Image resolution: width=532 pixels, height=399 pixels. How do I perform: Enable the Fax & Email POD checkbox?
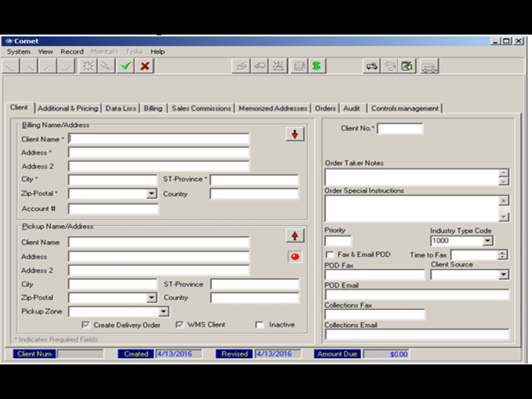[x=329, y=254]
